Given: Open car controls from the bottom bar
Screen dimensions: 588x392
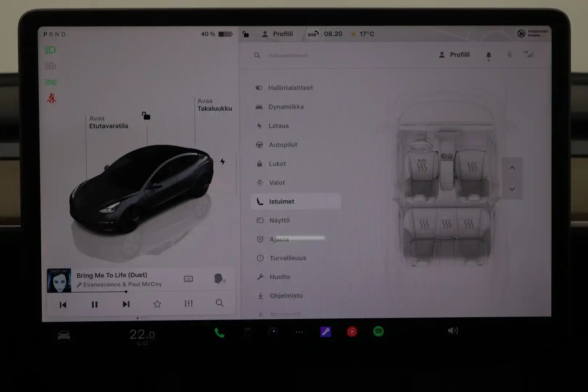Looking at the screenshot, I should pos(64,335).
